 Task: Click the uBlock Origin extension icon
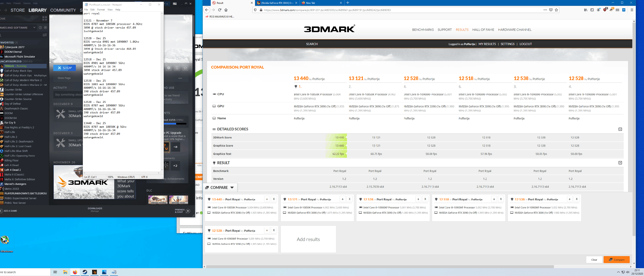(605, 10)
